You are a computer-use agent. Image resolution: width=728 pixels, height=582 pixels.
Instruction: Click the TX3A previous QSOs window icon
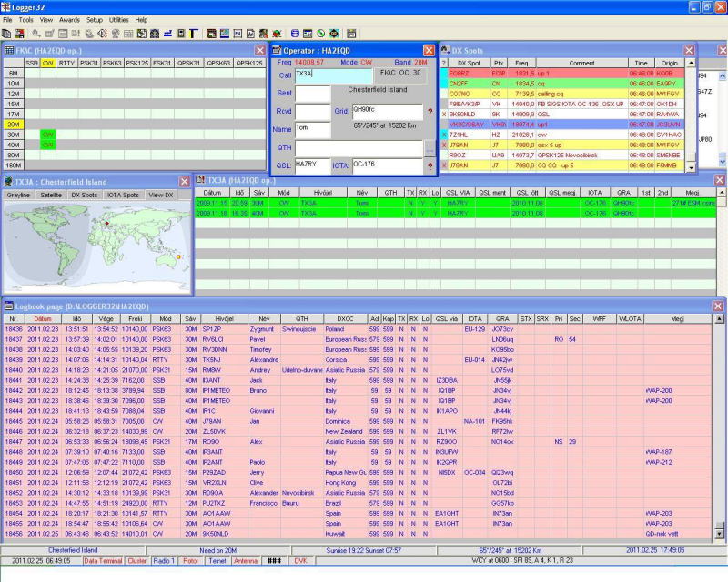tap(200, 180)
